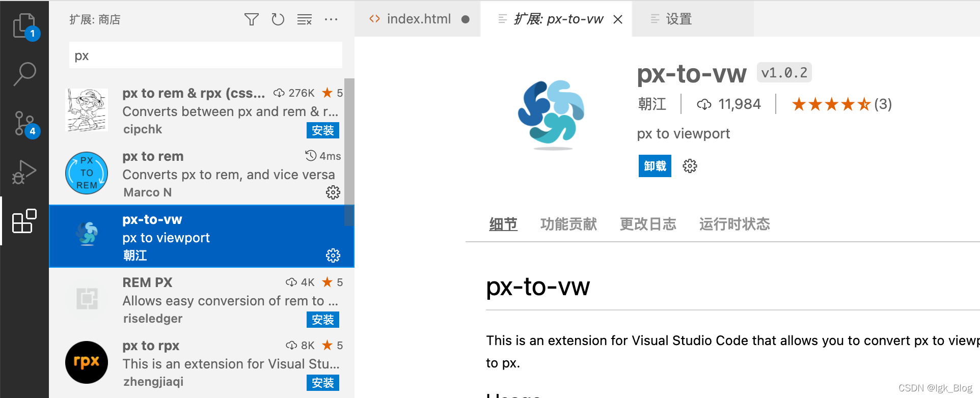Screen dimensions: 980x398
Task: Focus the extension search box containing px
Action: pyautogui.click(x=206, y=55)
